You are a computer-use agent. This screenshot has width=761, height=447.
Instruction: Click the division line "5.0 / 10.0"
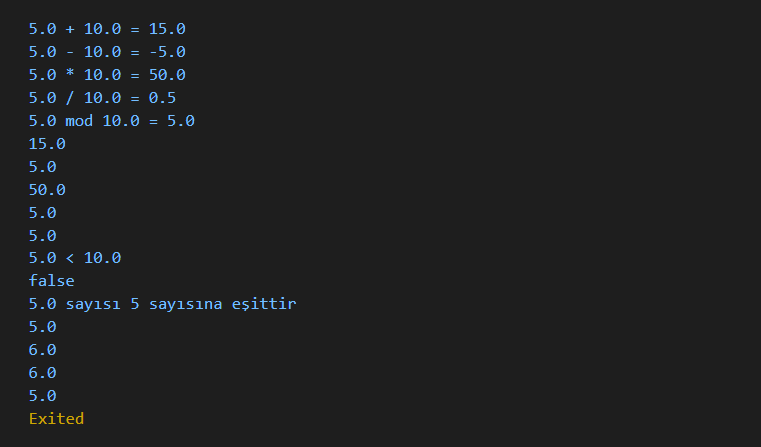(102, 98)
